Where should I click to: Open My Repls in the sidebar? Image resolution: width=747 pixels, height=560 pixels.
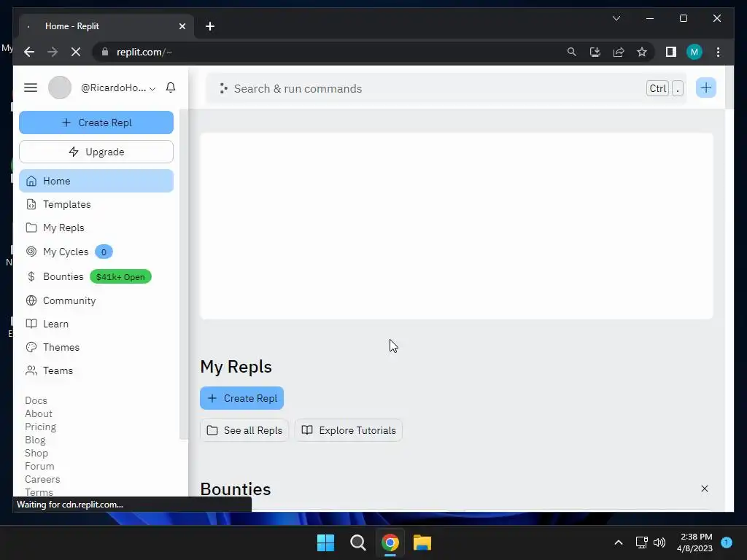(x=96, y=227)
